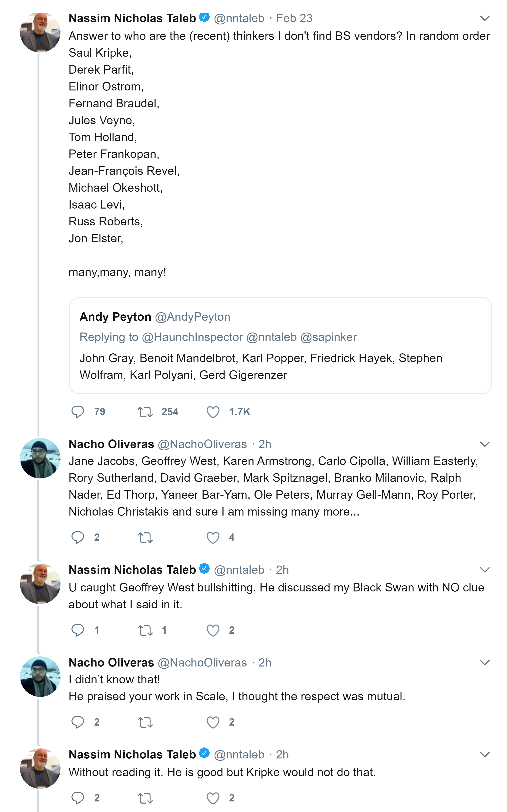Expand the menu chevron on 'Without reading it' tweet
The height and width of the screenshot is (812, 507).
click(485, 755)
